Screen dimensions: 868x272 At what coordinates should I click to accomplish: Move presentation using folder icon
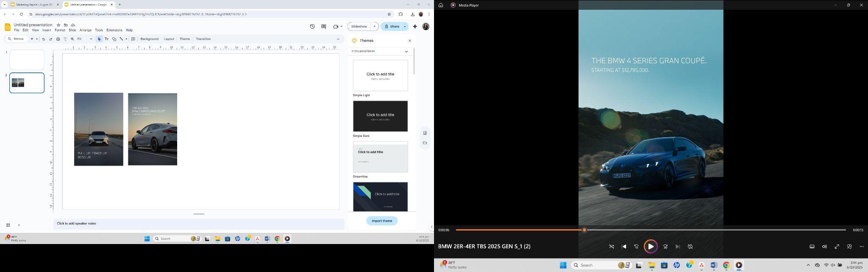pos(66,25)
